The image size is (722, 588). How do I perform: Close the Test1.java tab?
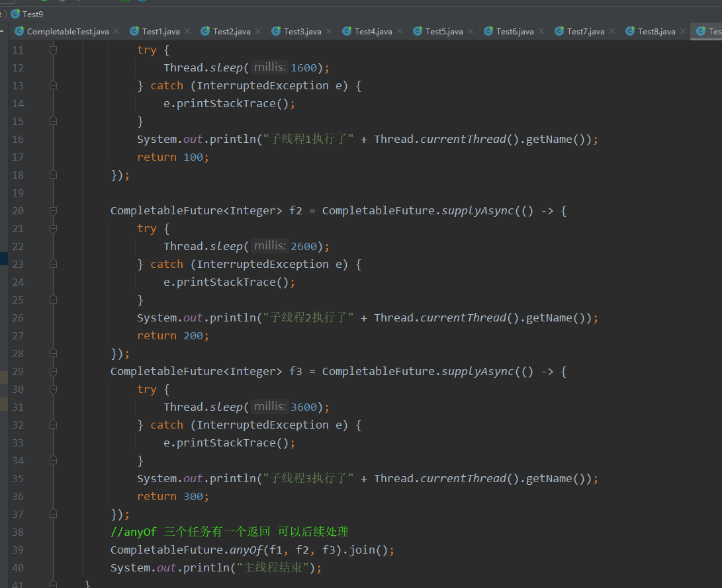[187, 31]
